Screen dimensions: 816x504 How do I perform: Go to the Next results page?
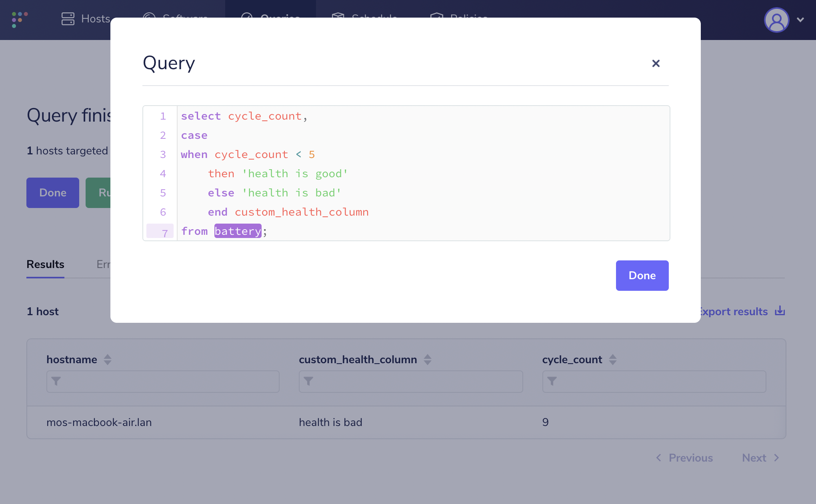coord(760,458)
